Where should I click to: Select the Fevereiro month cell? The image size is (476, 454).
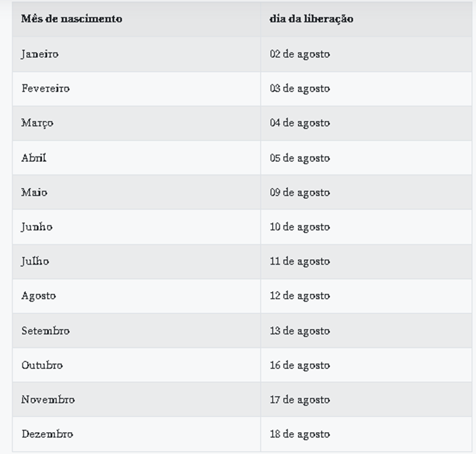pyautogui.click(x=45, y=88)
